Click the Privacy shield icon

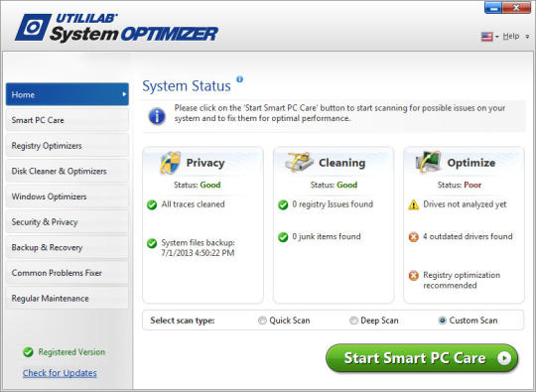171,163
